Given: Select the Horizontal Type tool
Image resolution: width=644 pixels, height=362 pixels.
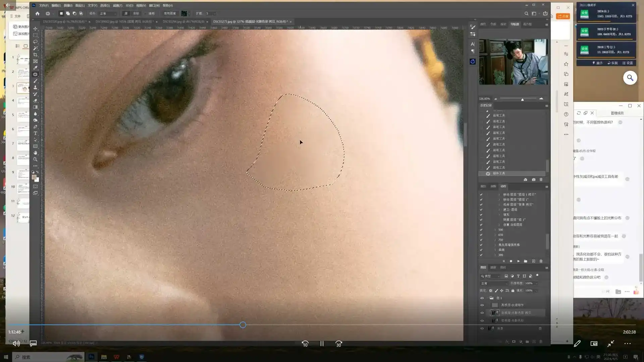Looking at the screenshot, I should tap(35, 133).
